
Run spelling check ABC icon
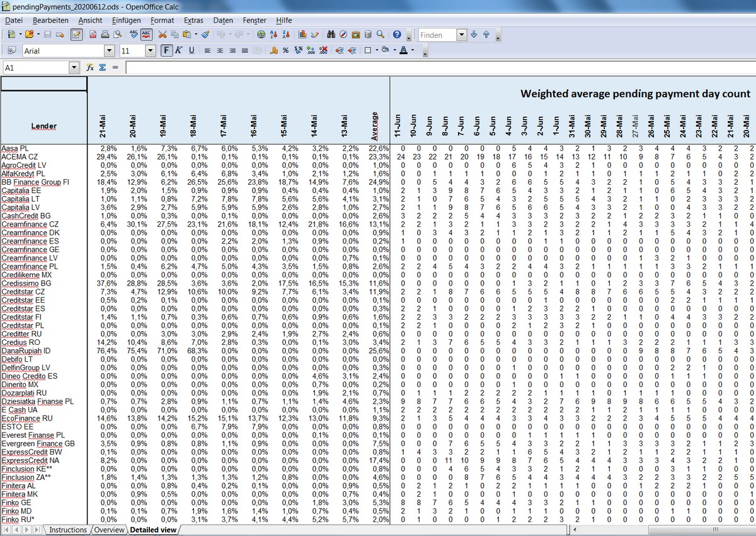coord(134,35)
